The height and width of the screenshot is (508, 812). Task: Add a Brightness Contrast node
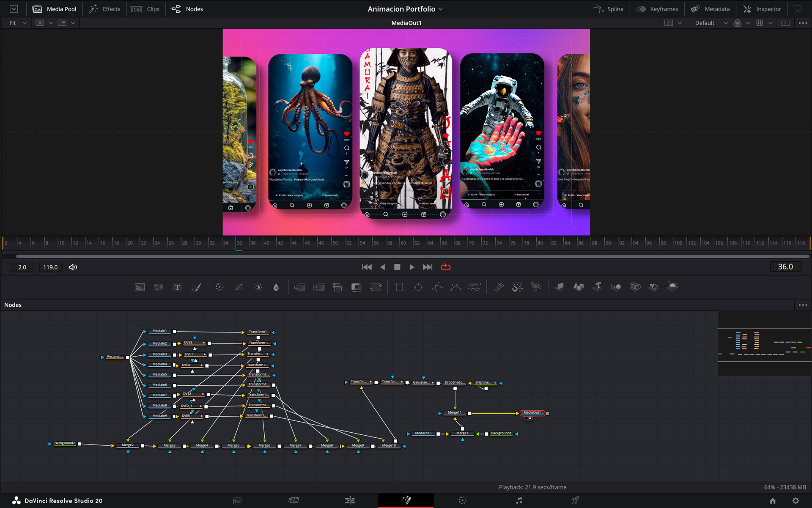258,288
